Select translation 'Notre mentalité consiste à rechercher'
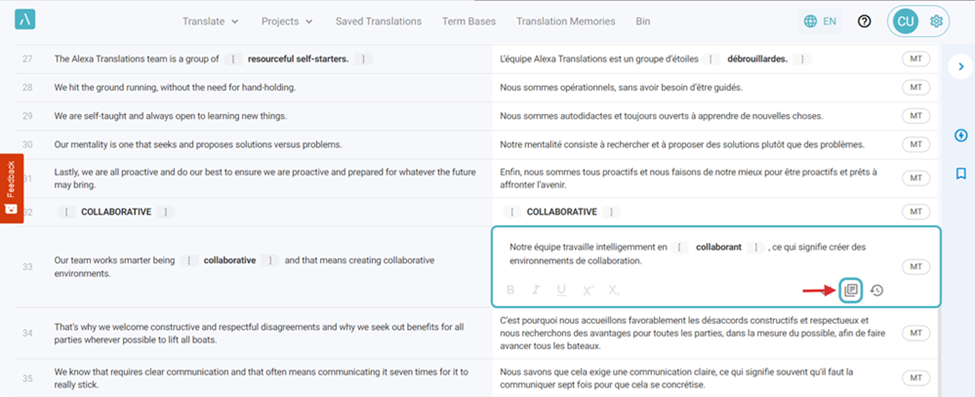 (x=682, y=145)
